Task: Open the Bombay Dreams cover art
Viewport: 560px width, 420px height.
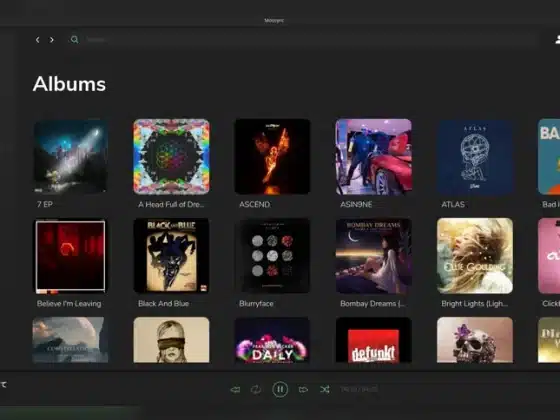Action: coord(374,256)
